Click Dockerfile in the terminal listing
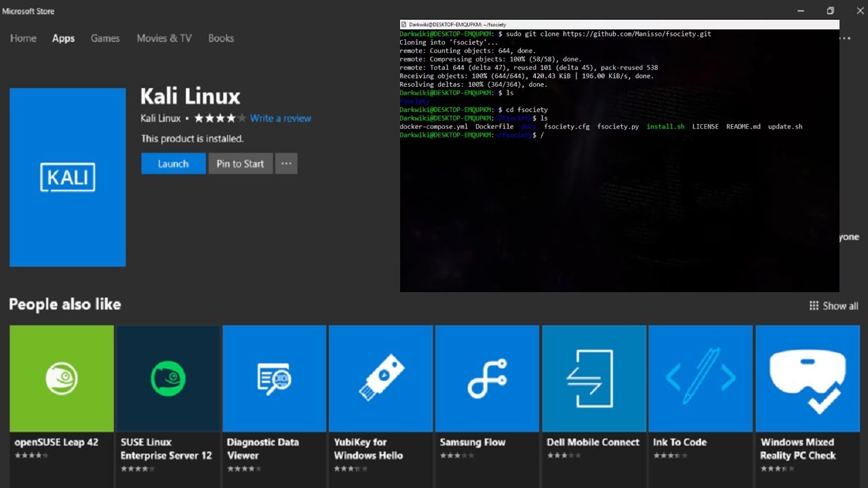Screen dimensions: 868x488 coord(494,127)
